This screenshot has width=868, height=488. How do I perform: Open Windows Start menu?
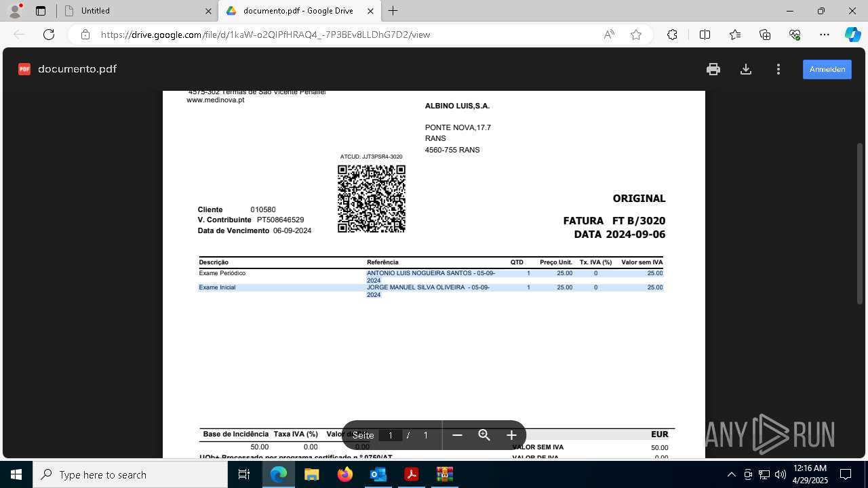16,474
